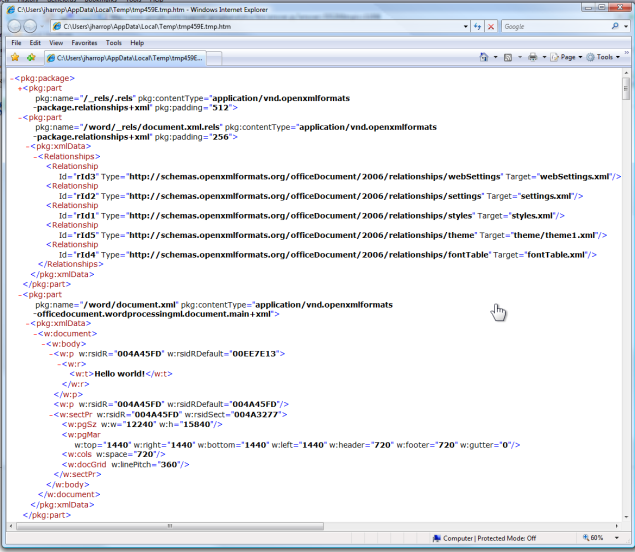Click the browser Back button

point(16,26)
